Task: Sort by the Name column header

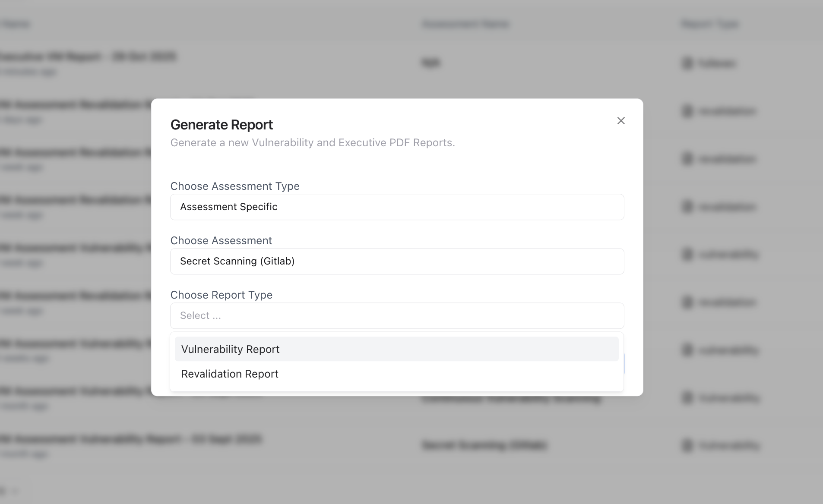Action: tap(16, 24)
